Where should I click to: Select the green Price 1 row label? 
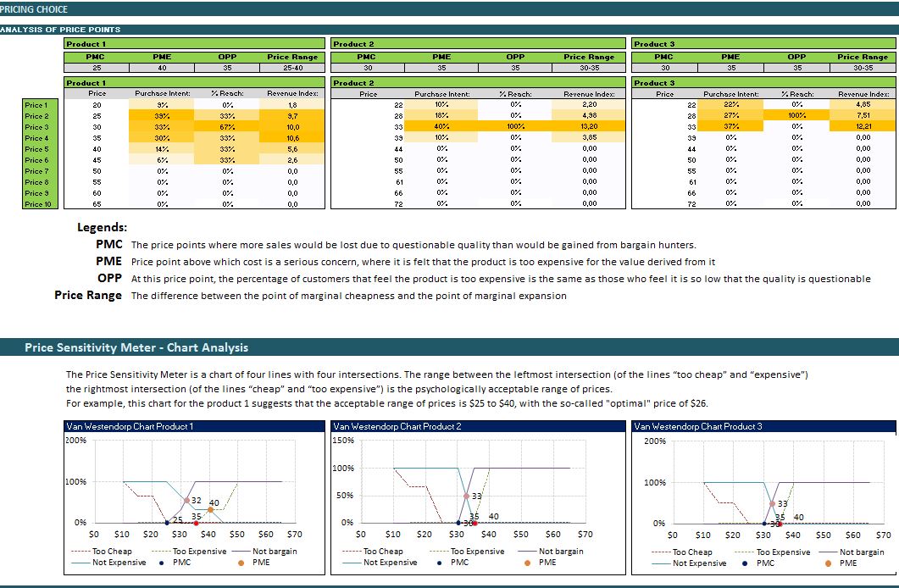tap(37, 105)
